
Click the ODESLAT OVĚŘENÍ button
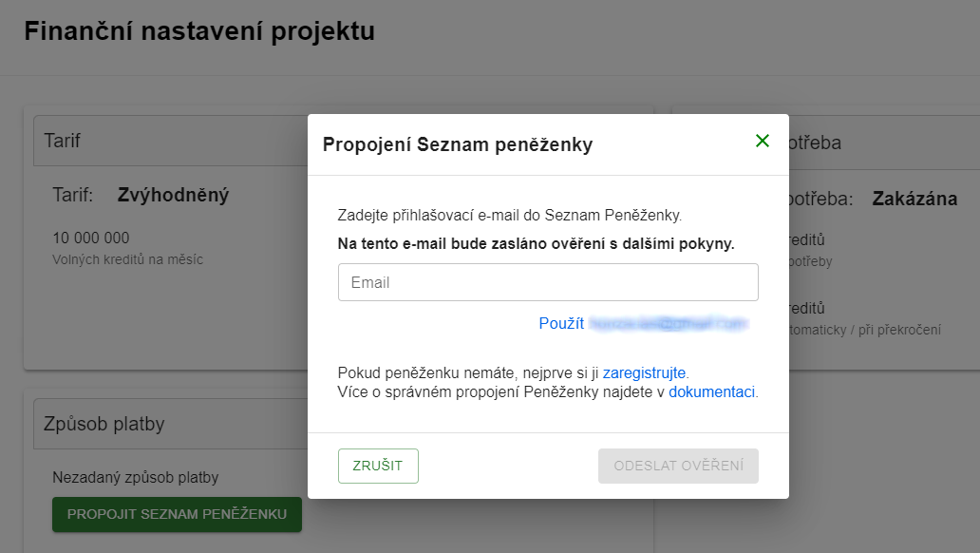pyautogui.click(x=678, y=466)
